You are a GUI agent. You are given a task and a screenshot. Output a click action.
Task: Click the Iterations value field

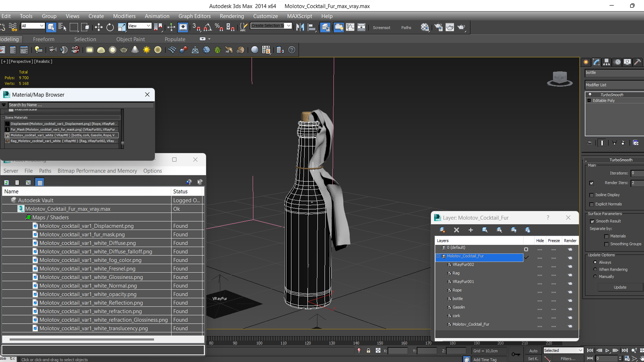point(637,173)
